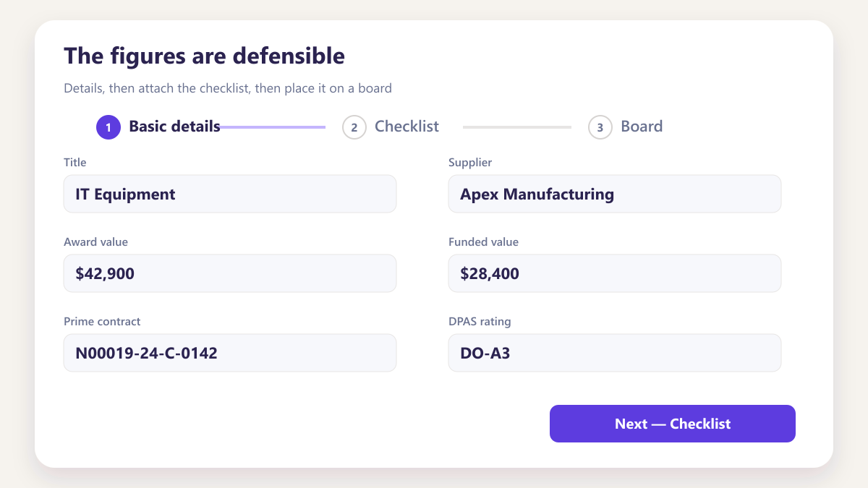Change the Funded value field

click(615, 273)
